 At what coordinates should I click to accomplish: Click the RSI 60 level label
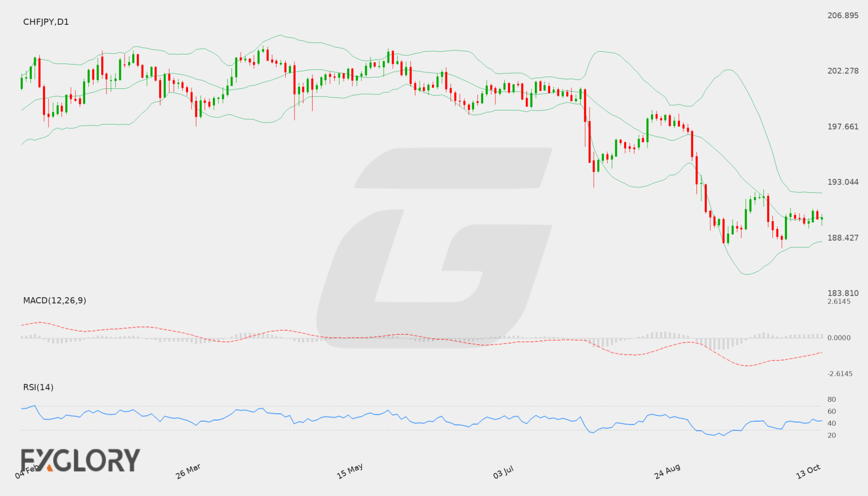click(832, 411)
